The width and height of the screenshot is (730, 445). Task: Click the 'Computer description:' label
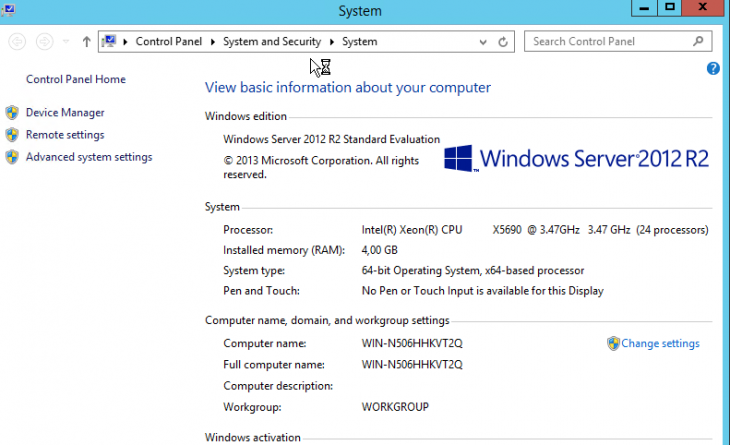[x=278, y=386]
